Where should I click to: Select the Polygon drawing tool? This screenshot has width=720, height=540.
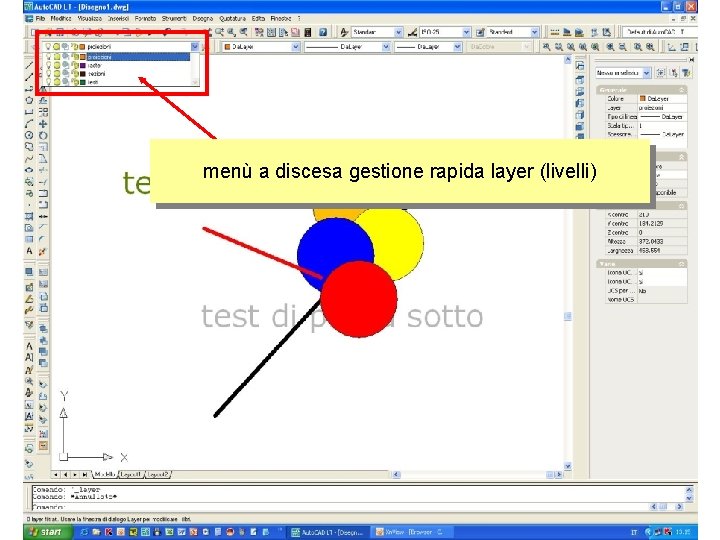coord(29,100)
